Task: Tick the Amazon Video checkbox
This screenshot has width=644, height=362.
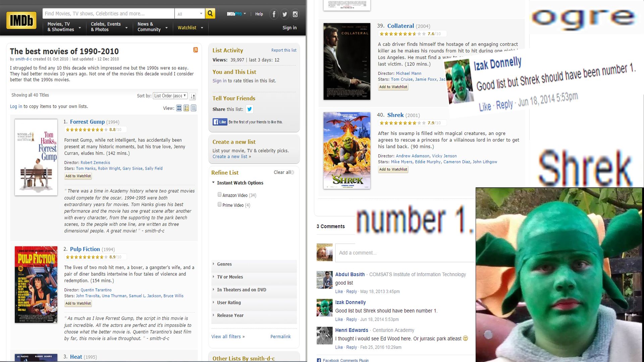Action: pyautogui.click(x=219, y=194)
